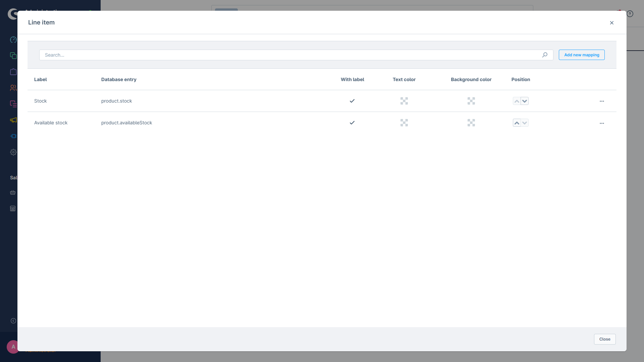Viewport: 644px width, 362px height.
Task: Click the Label column header
Action: coord(41,79)
